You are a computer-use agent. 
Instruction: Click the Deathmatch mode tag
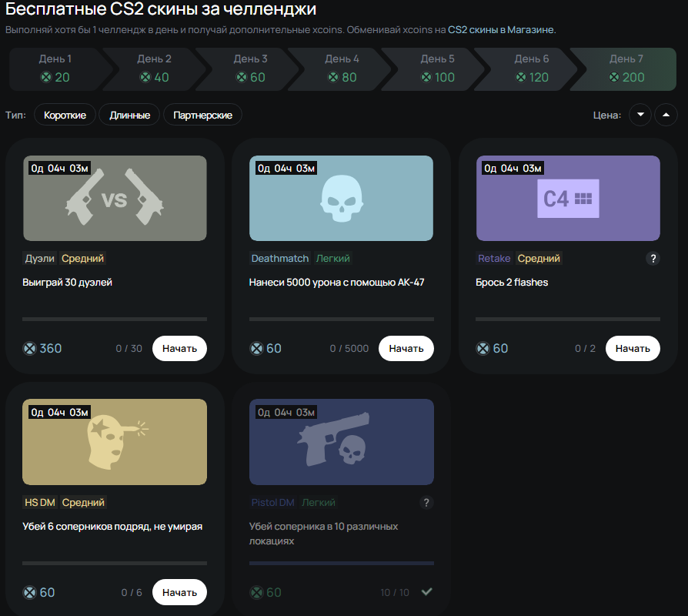tap(280, 258)
